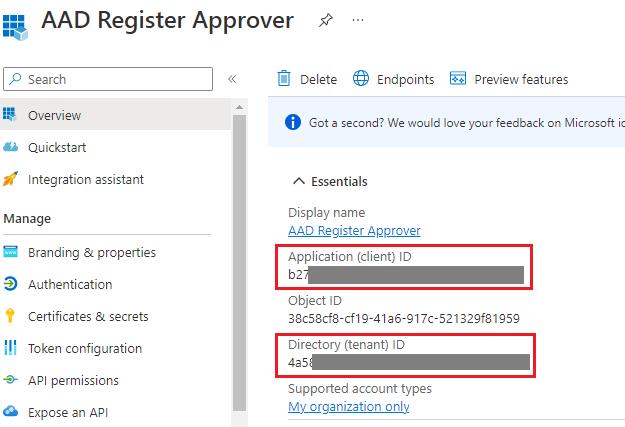Click the Integration assistant rocket icon
Screen dimensions: 625x427
[x=11, y=179]
